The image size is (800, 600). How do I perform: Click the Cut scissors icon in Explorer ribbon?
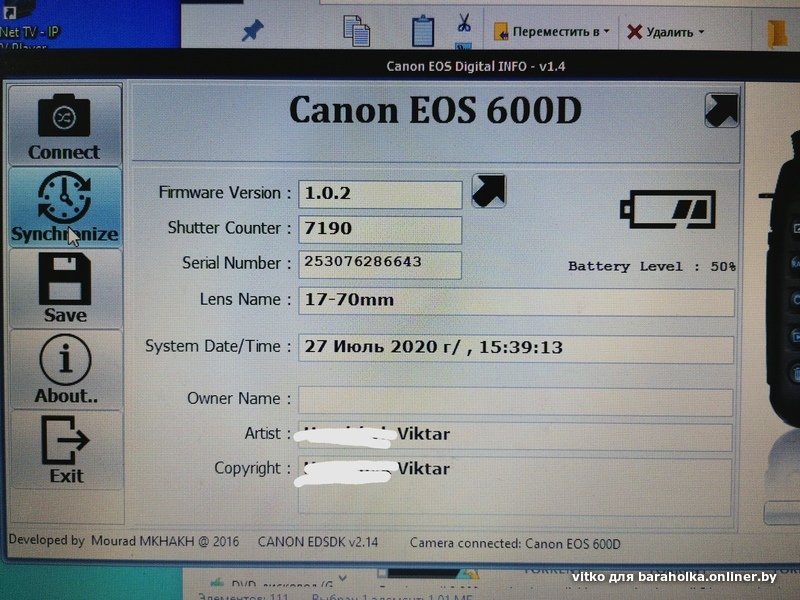click(x=464, y=23)
